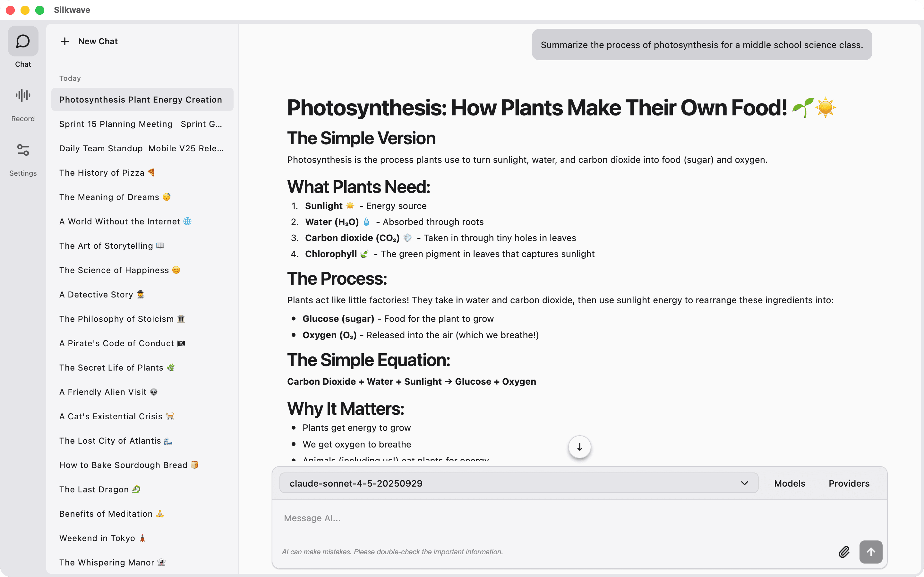
Task: Open the Chat panel in the sidebar
Action: 23,50
